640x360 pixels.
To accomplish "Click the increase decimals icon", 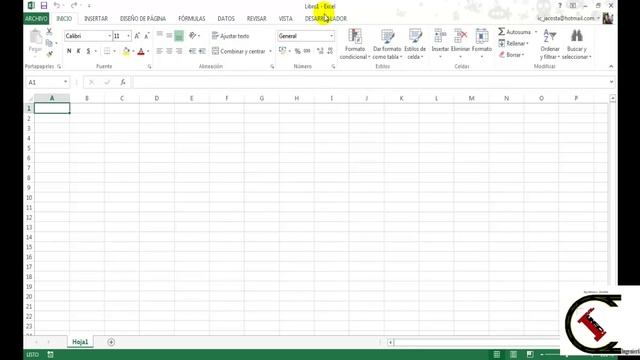I will click(320, 51).
